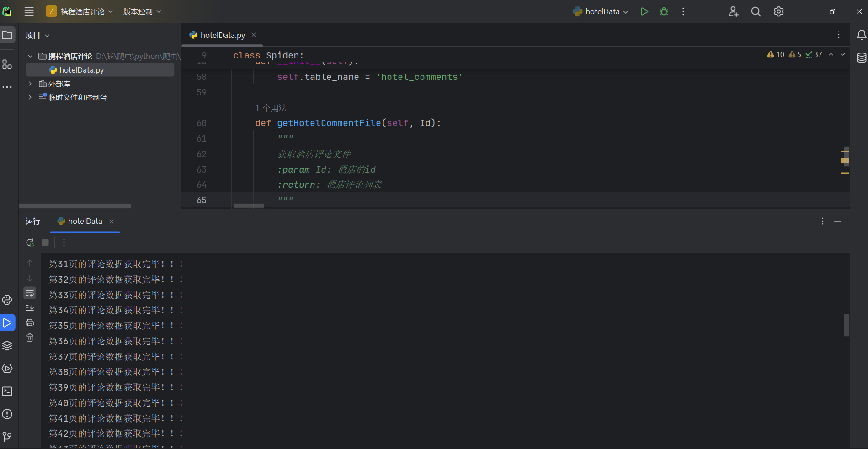Screen dimensions: 868x449
Task: Open the 版本控制 version control menu
Action: pos(142,11)
